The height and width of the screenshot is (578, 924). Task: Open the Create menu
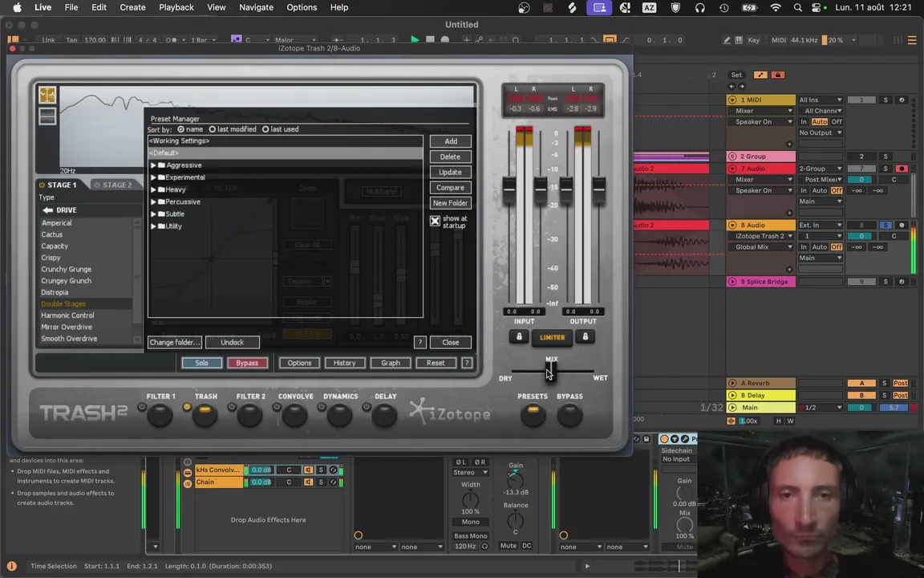(x=132, y=7)
